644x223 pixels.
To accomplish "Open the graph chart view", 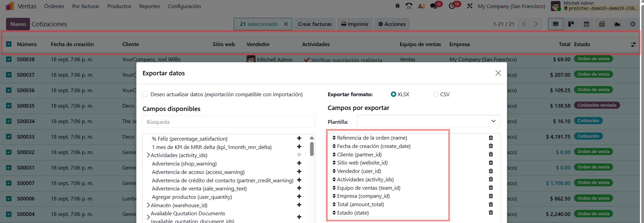I will click(617, 24).
